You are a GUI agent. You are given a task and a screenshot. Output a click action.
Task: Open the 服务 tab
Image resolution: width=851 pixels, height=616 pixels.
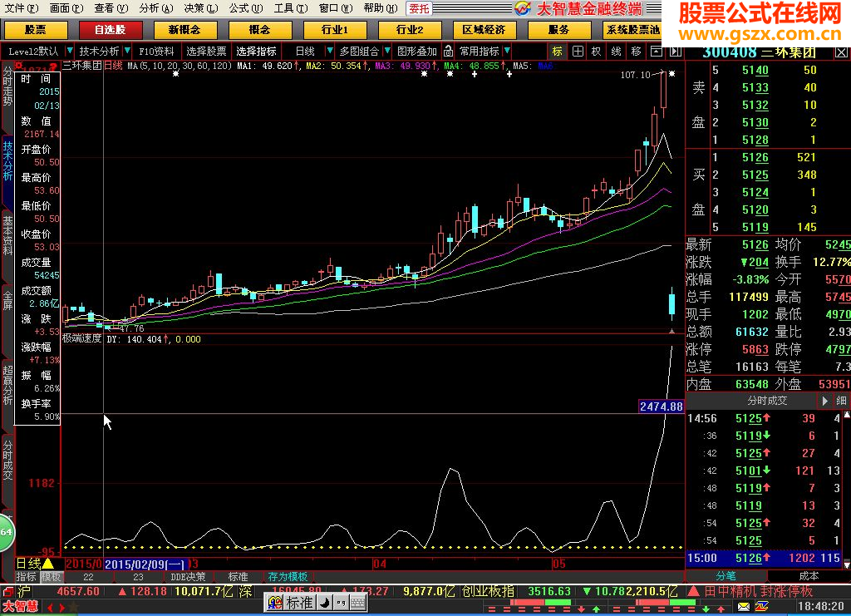(x=558, y=29)
